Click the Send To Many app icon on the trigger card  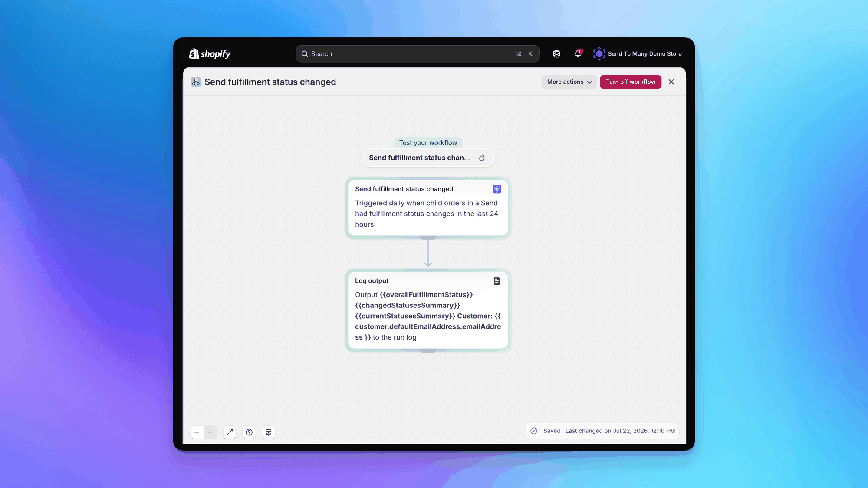pos(496,189)
